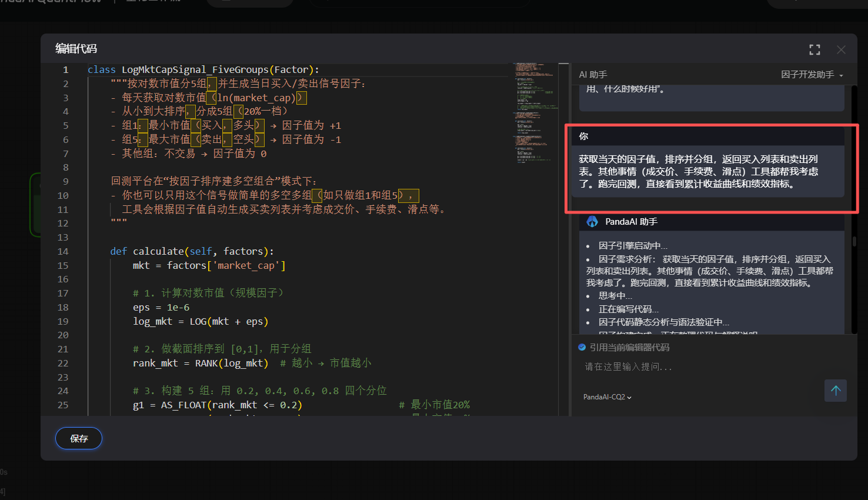Screen dimensions: 868x500
Task: Click line number 20 in the gutter
Action: click(63, 335)
